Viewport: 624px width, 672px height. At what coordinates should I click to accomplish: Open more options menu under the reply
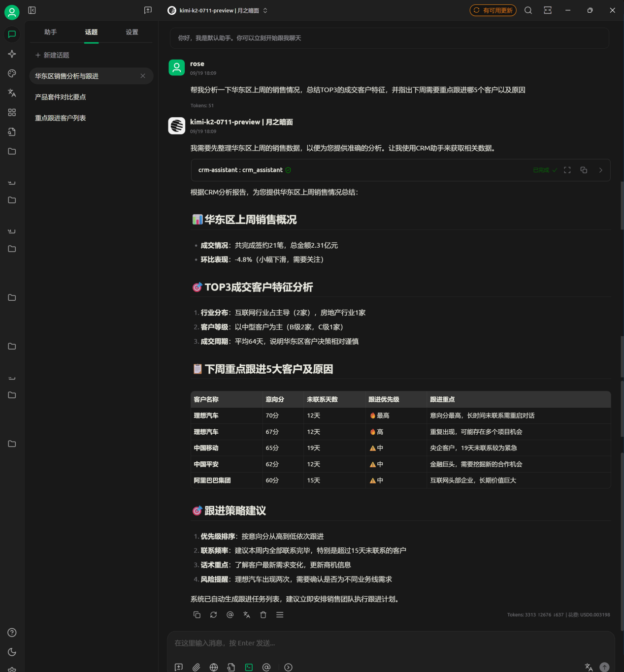click(x=280, y=615)
